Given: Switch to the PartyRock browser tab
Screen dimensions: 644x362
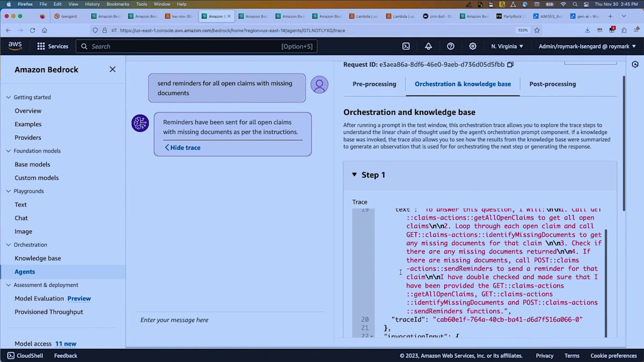Looking at the screenshot, I should [510, 16].
